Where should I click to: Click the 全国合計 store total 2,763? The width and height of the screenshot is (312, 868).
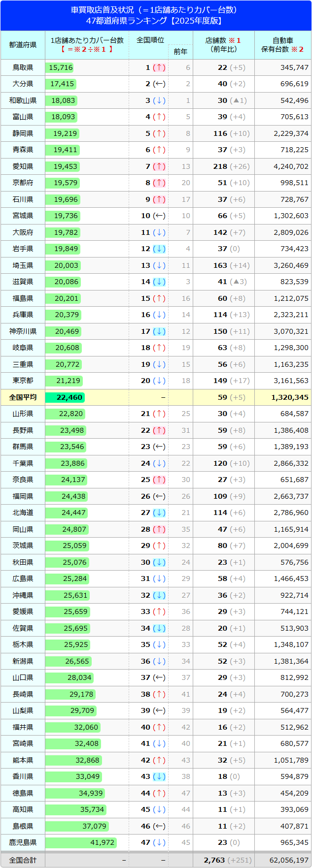pyautogui.click(x=214, y=860)
